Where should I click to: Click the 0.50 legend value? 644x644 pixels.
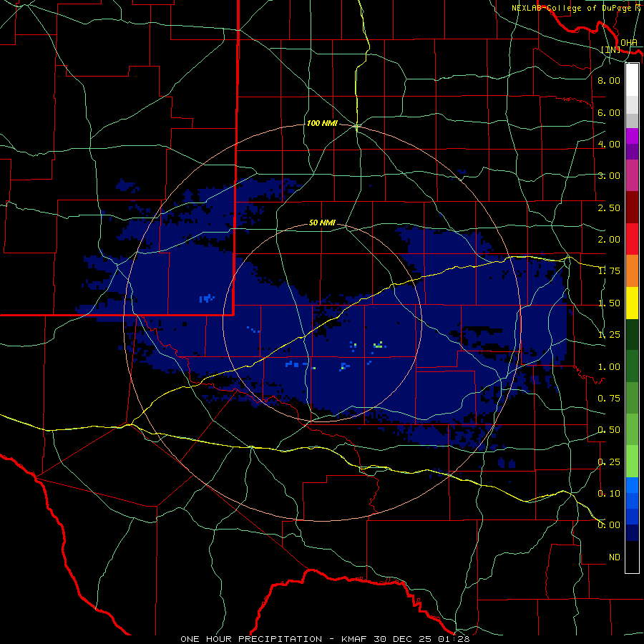coord(609,430)
